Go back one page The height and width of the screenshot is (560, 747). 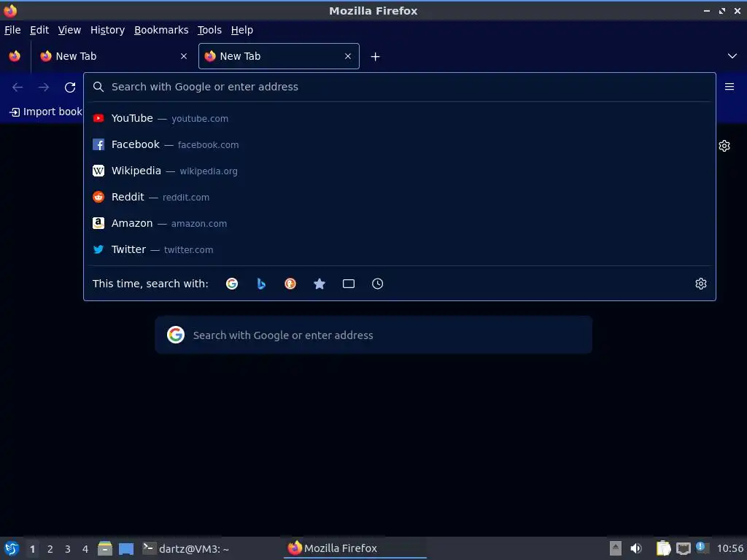[18, 87]
